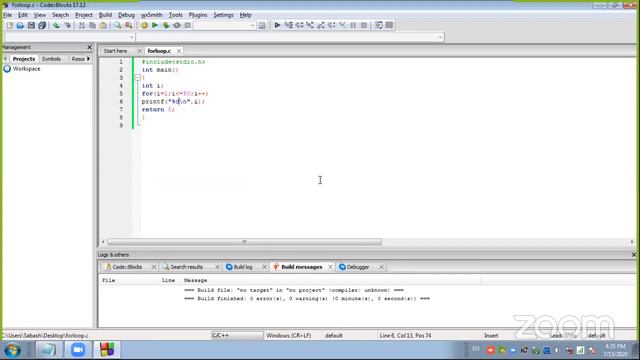
Task: Click the editor horizontal scrollbar thumb
Action: point(244,242)
